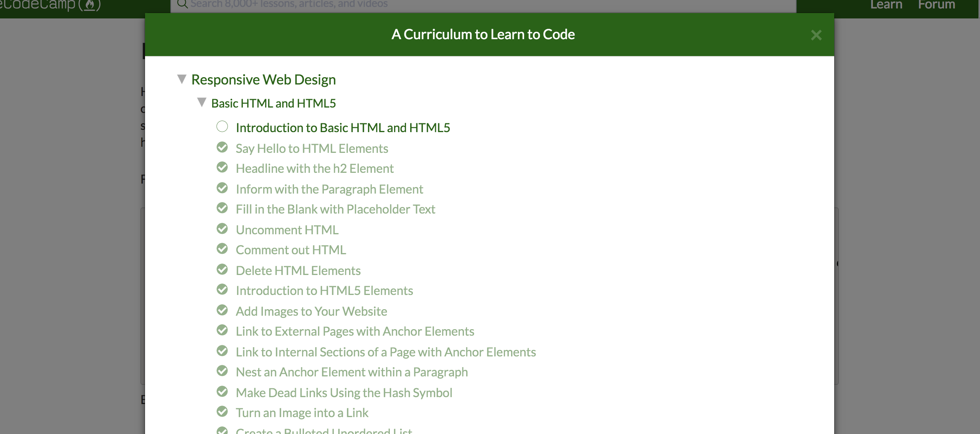
Task: Collapse the Basic HTML and HTML5 subsection
Action: point(202,102)
